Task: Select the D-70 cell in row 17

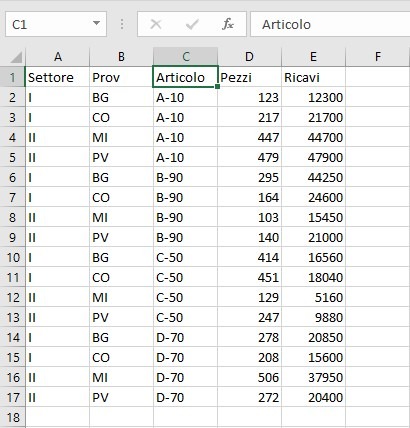Action: pos(185,397)
